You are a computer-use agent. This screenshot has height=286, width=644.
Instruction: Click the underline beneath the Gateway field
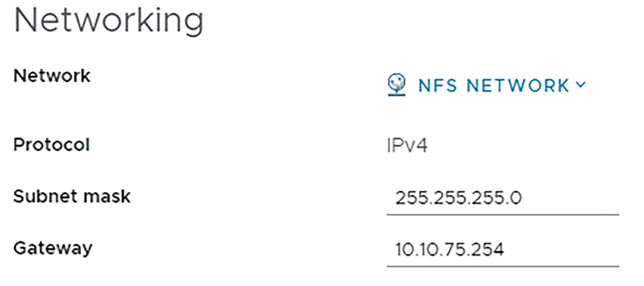[x=503, y=266]
